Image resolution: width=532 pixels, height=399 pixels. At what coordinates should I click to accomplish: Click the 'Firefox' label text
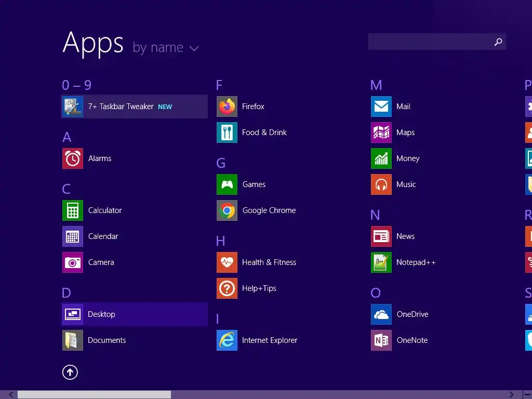coord(253,107)
